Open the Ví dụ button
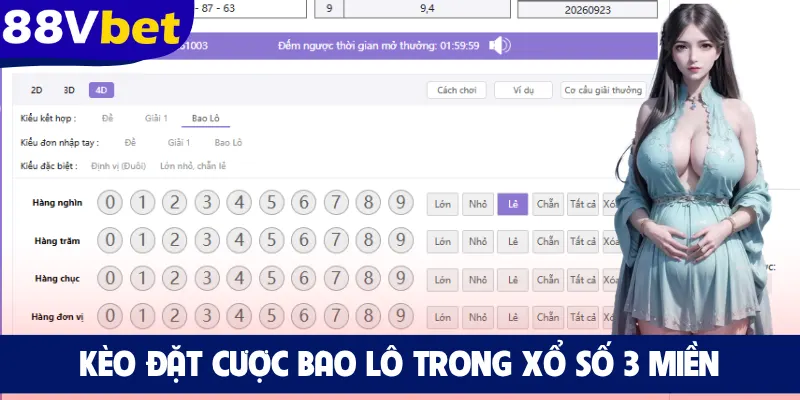Image resolution: width=800 pixels, height=400 pixels. click(x=523, y=90)
